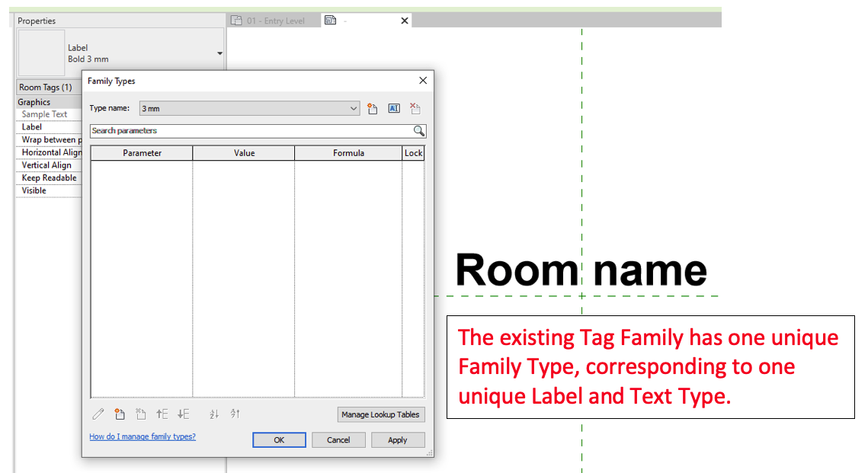
Task: Click the Rename Type icon
Action: click(x=393, y=108)
